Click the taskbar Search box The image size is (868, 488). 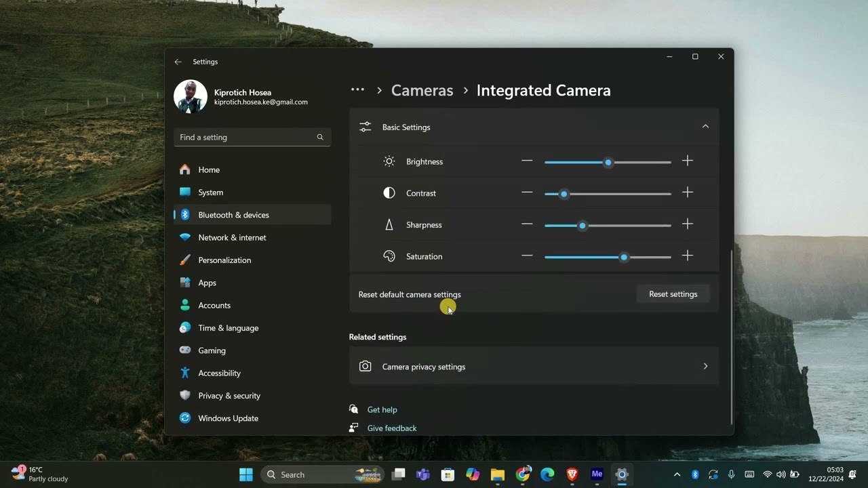click(322, 474)
